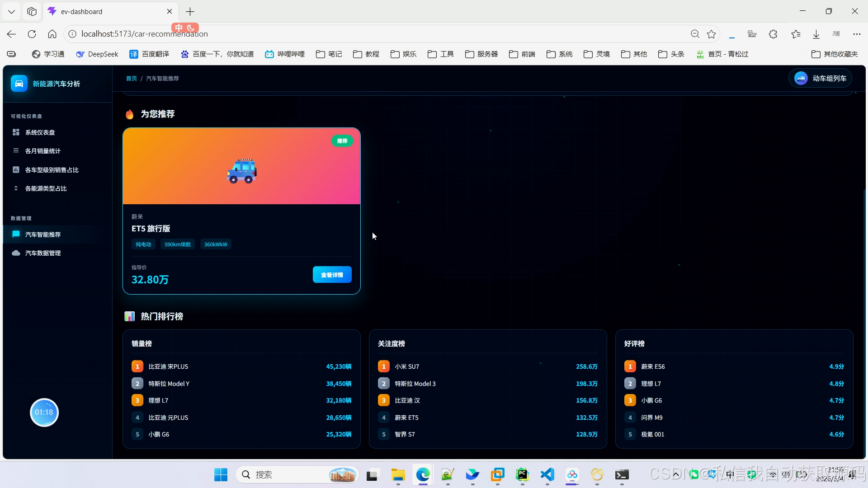Click the 32.80万 price
Viewport: 868px width, 488px height.
point(150,280)
